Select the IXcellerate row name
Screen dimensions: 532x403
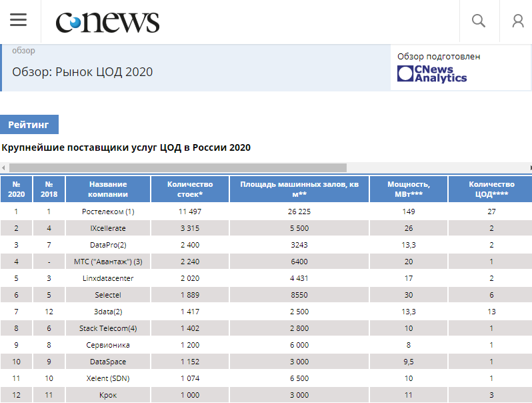107,228
